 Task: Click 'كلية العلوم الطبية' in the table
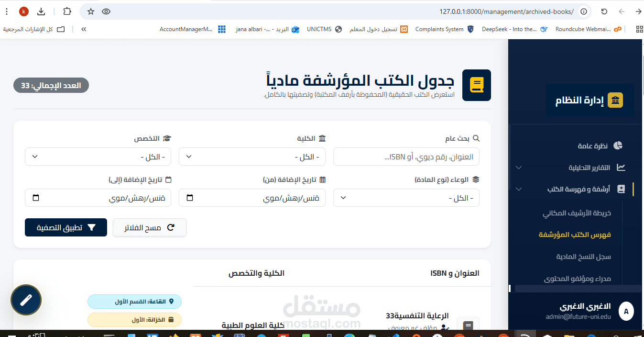[x=253, y=325]
